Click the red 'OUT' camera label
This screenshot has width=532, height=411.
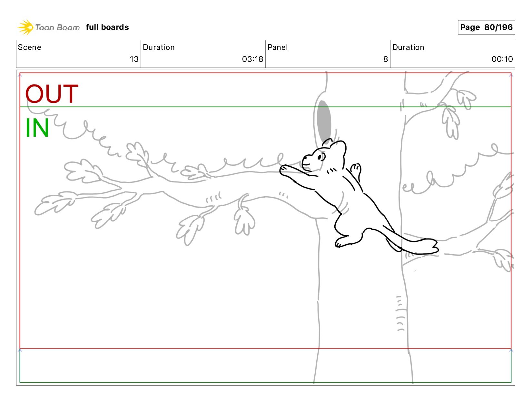coord(52,94)
